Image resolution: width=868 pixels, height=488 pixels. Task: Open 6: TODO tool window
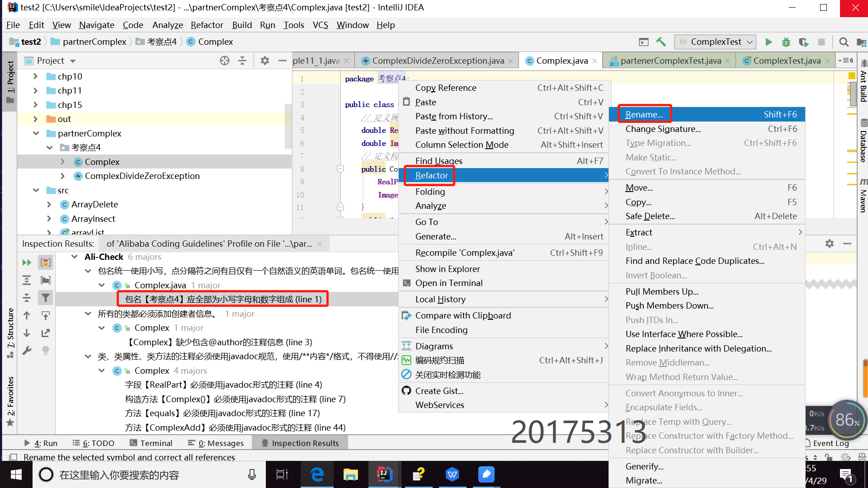pyautogui.click(x=94, y=443)
